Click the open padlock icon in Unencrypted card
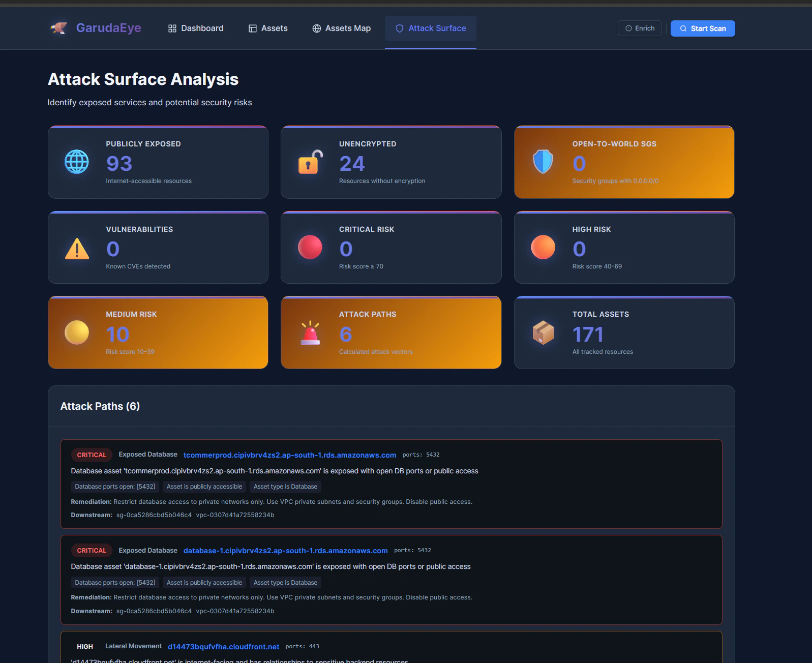This screenshot has width=812, height=663. click(310, 162)
